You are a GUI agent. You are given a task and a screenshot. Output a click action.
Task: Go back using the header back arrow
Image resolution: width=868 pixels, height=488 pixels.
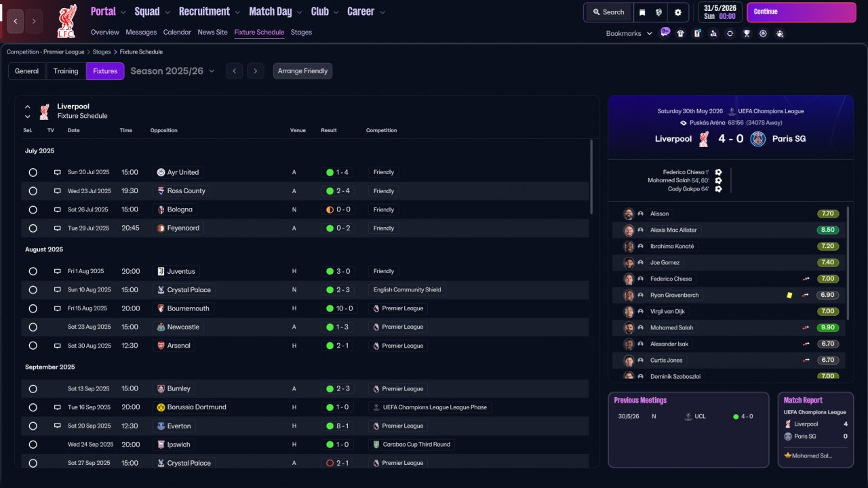(15, 21)
